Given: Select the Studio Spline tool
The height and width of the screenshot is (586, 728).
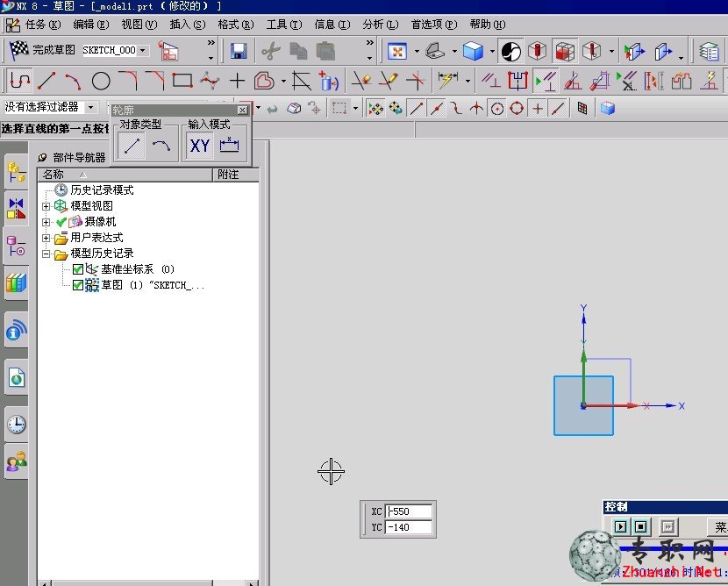Looking at the screenshot, I should click(210, 81).
